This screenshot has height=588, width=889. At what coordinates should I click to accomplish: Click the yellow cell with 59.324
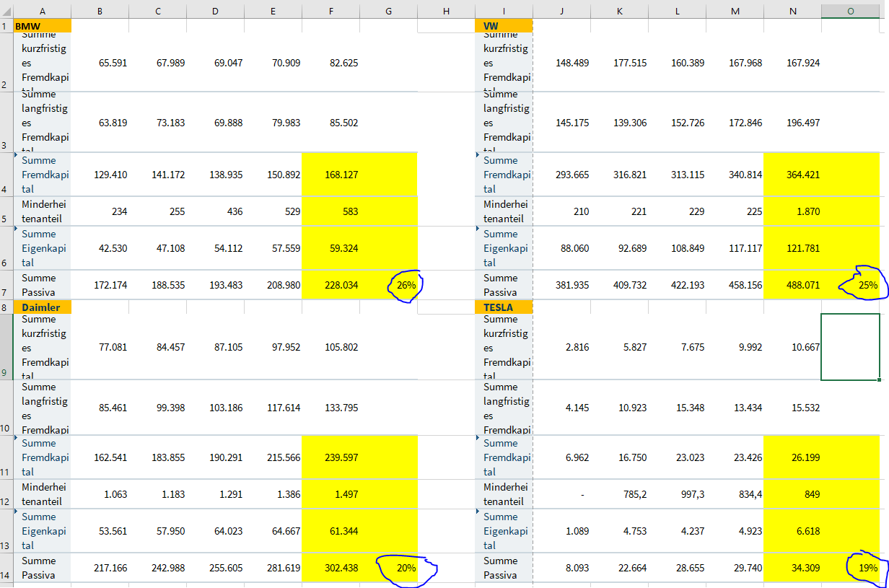330,248
